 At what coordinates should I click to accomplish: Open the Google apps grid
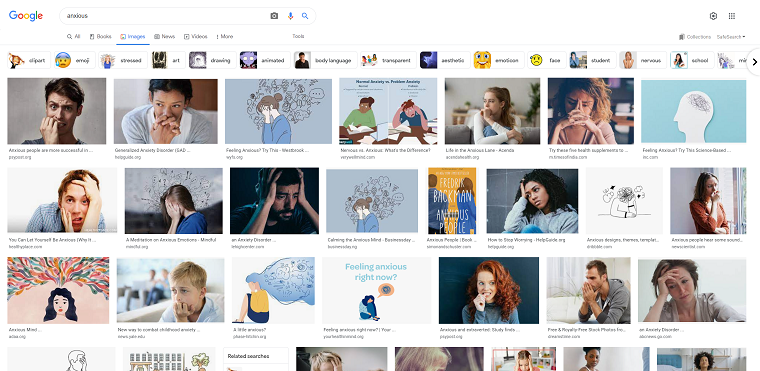pos(732,16)
